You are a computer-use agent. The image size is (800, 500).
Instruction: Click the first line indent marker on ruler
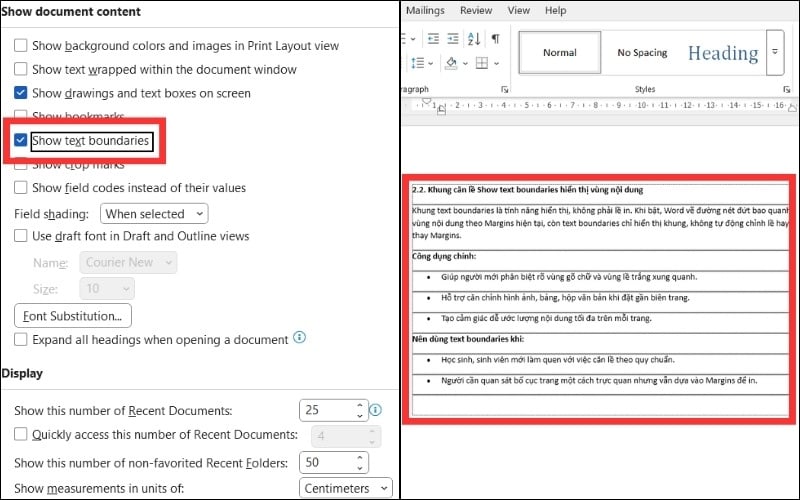pyautogui.click(x=427, y=101)
